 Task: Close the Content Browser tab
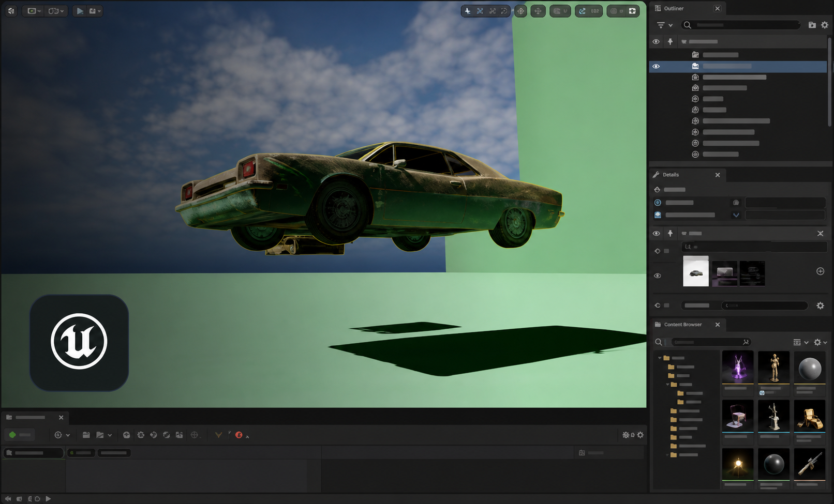(718, 325)
